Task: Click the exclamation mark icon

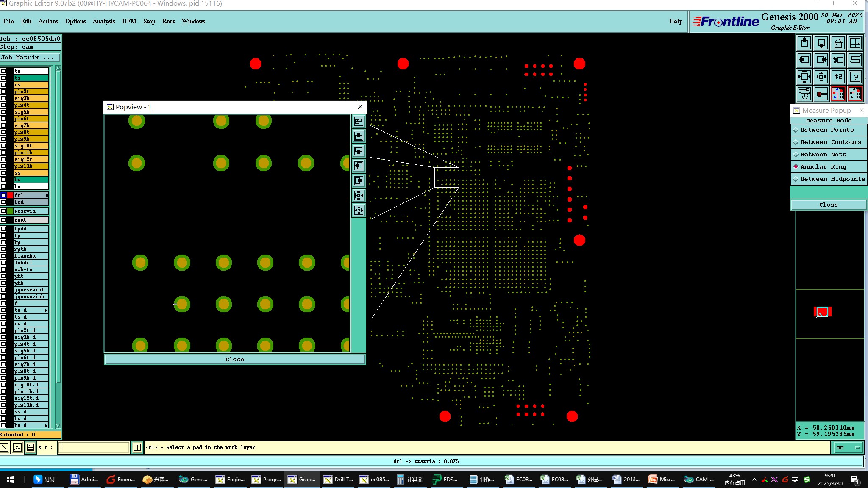Action: (137, 447)
